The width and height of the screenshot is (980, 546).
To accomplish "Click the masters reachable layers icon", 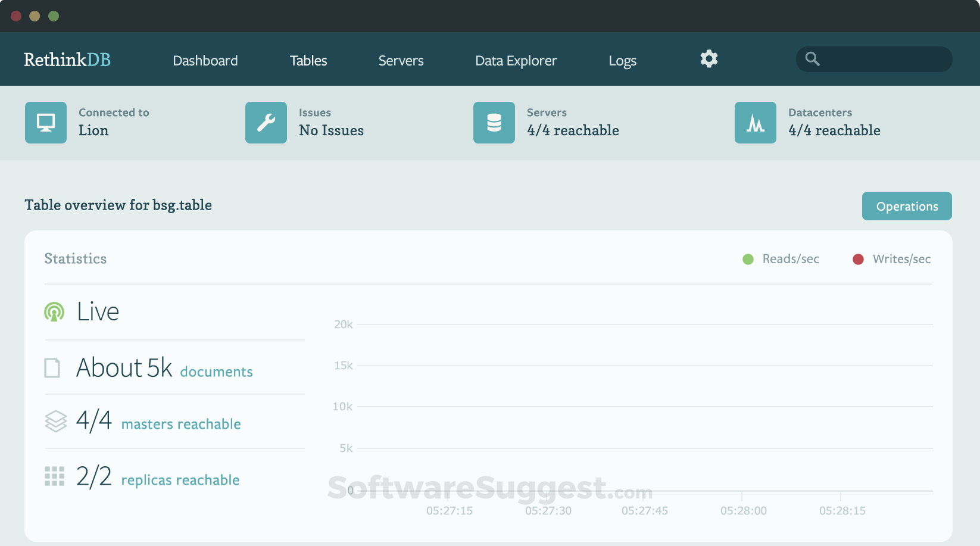I will [55, 421].
